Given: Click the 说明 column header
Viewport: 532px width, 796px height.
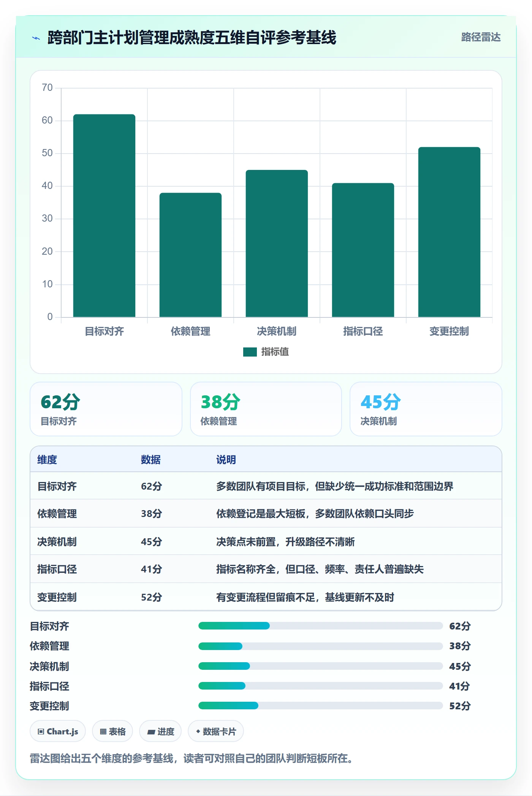Looking at the screenshot, I should tap(226, 460).
